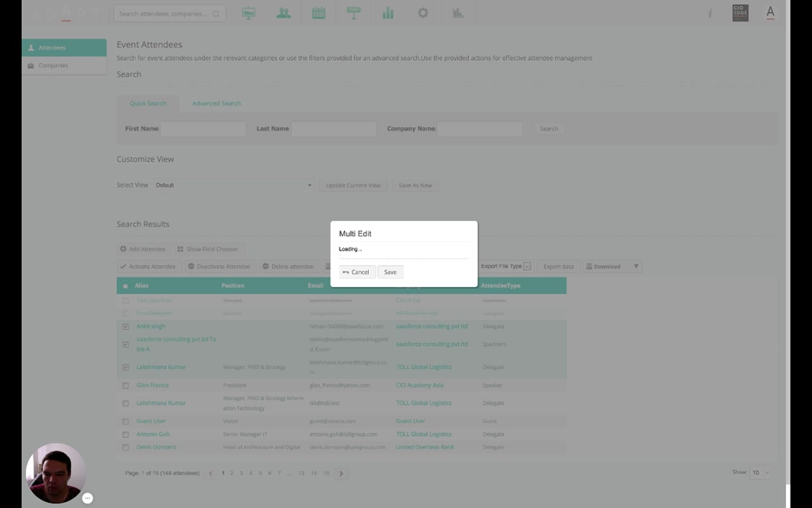The width and height of the screenshot is (812, 508).
Task: Expand the Download dropdown
Action: tap(612, 267)
